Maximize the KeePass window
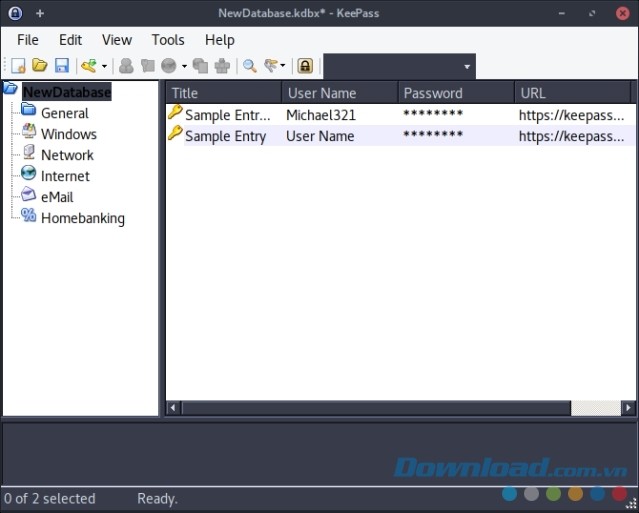The image size is (639, 513). tap(592, 13)
